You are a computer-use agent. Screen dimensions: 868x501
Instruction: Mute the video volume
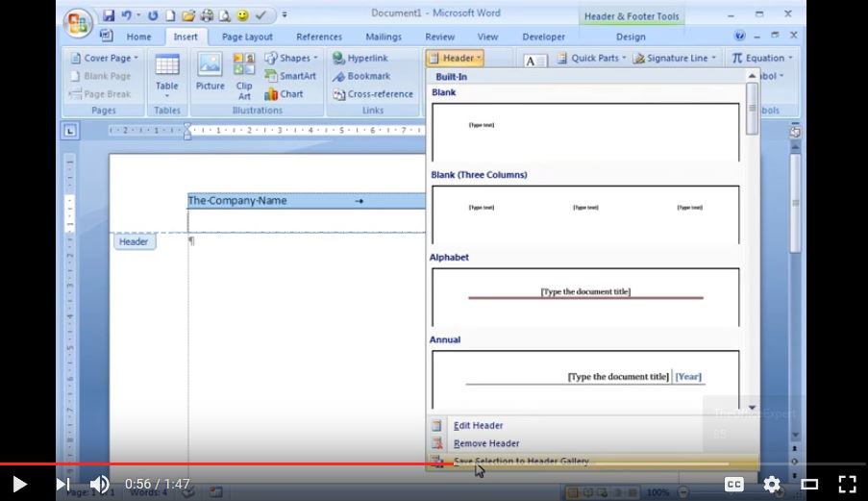coord(100,485)
